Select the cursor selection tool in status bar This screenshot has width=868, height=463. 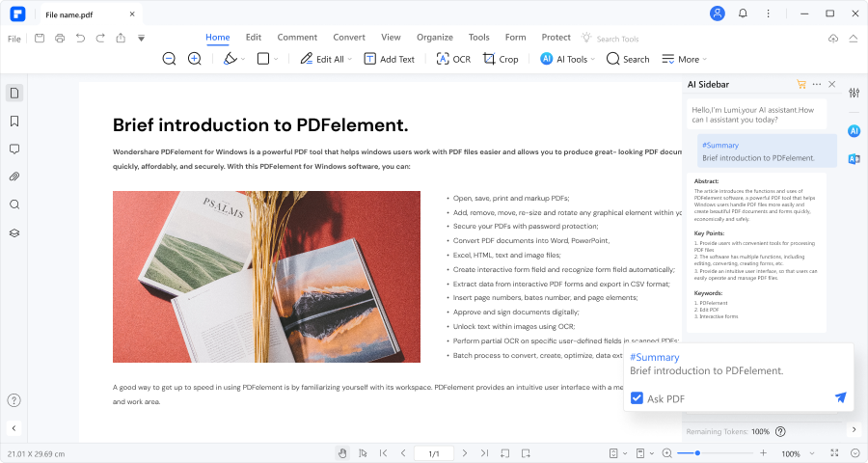tap(363, 453)
